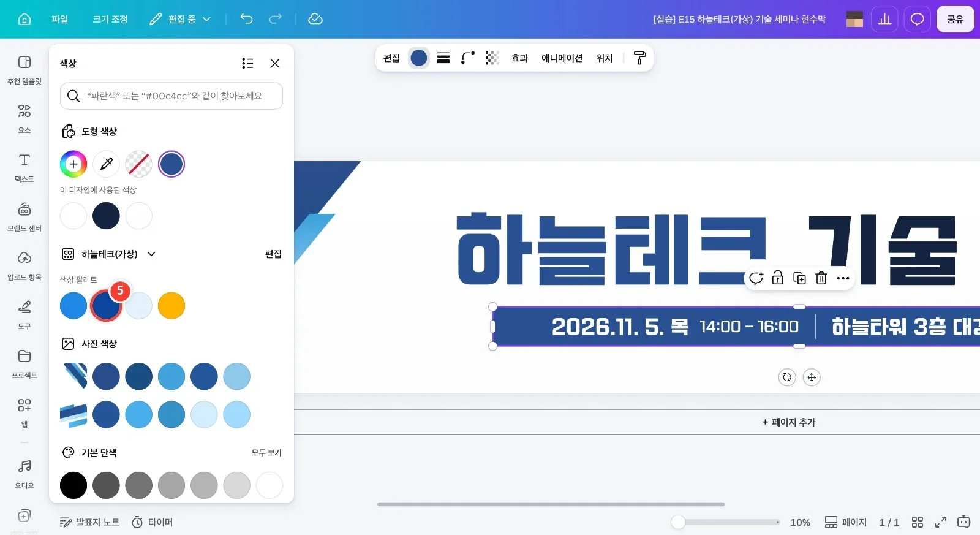Redo the last action
Screen dimensions: 980x535
pyautogui.click(x=276, y=19)
